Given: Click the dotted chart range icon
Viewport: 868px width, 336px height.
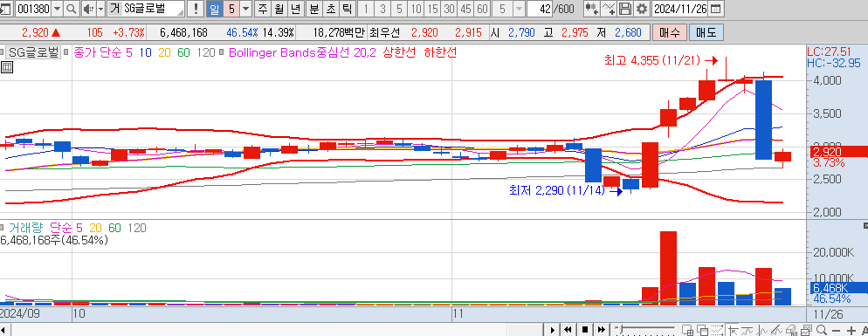Looking at the screenshot, I should (718, 330).
